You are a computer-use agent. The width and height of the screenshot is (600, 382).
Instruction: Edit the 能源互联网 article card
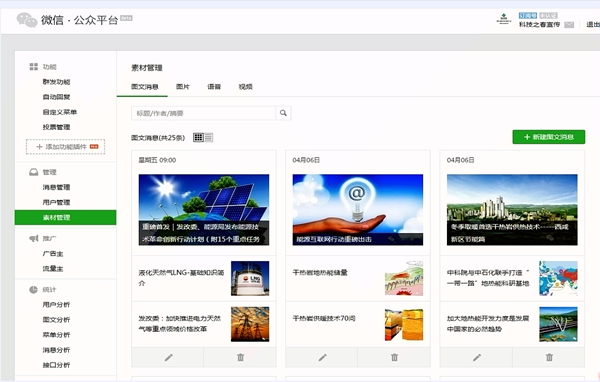(322, 358)
